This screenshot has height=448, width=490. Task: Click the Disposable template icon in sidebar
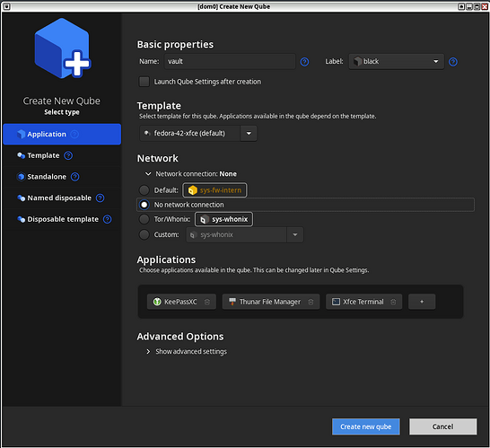[21, 219]
